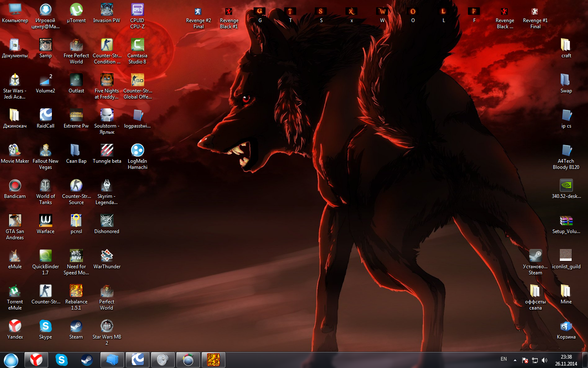Image resolution: width=588 pixels, height=368 pixels.
Task: Select the Swap desktop icon
Action: click(x=566, y=84)
